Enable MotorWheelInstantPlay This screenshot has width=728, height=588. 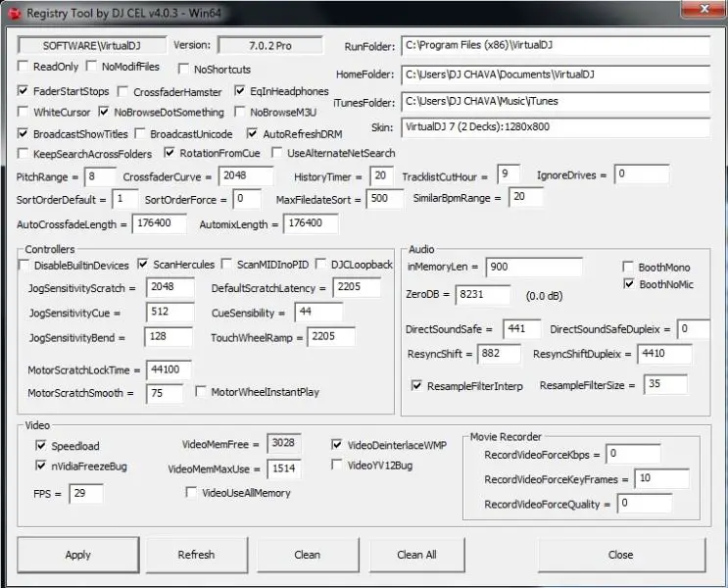[x=201, y=392]
